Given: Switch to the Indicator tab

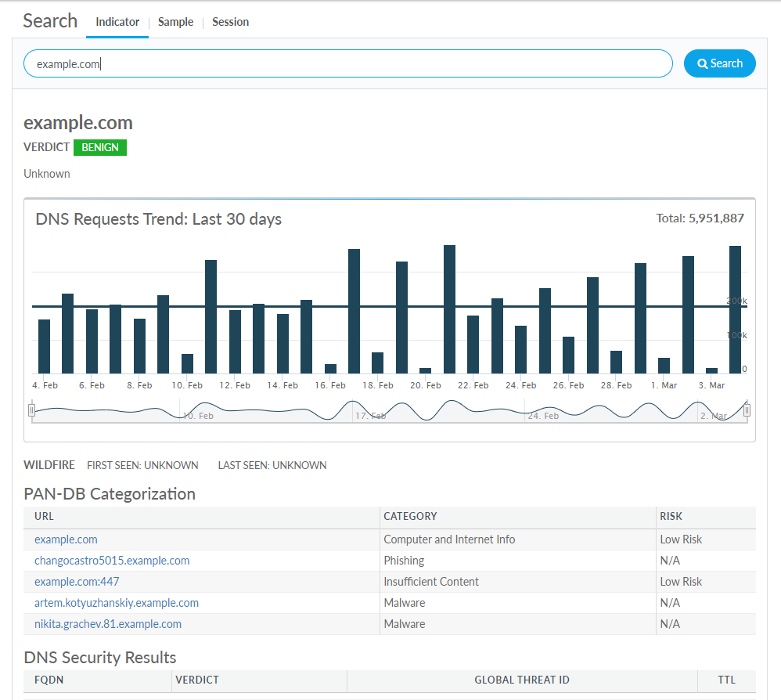Looking at the screenshot, I should (x=117, y=22).
